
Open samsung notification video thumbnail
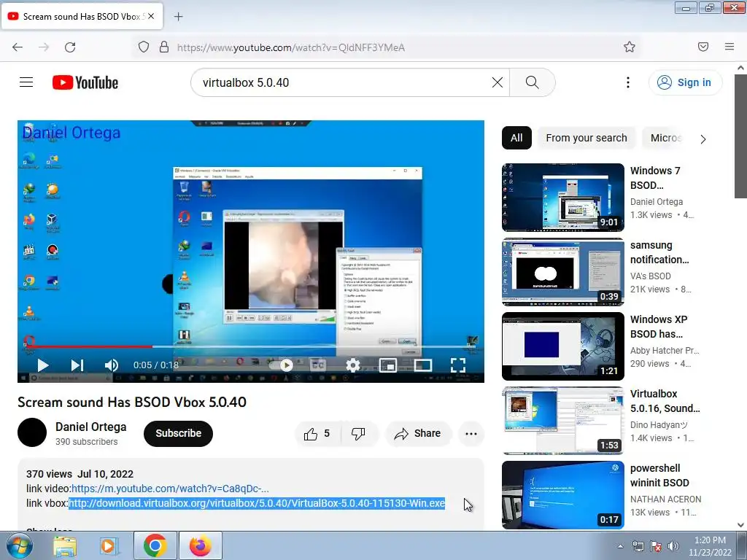pos(562,271)
